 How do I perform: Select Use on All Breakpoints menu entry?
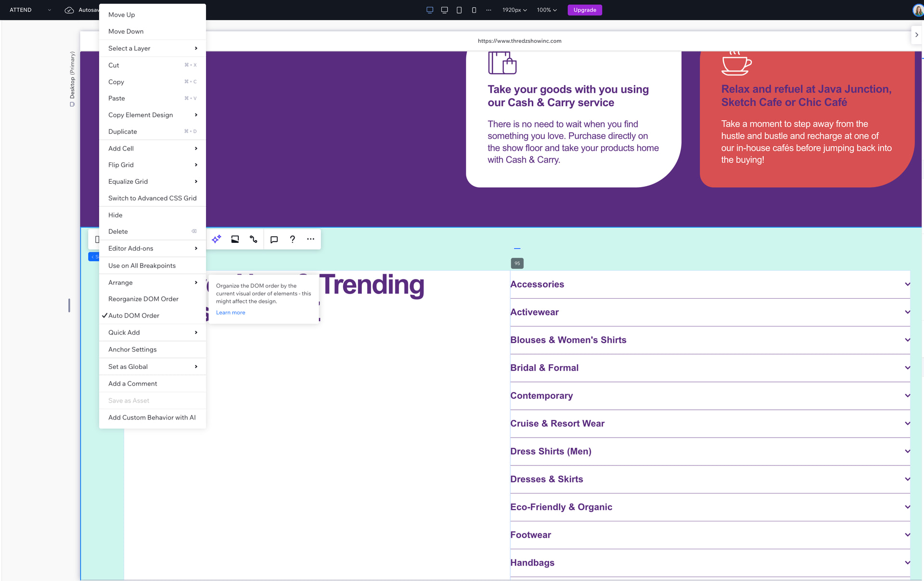142,265
